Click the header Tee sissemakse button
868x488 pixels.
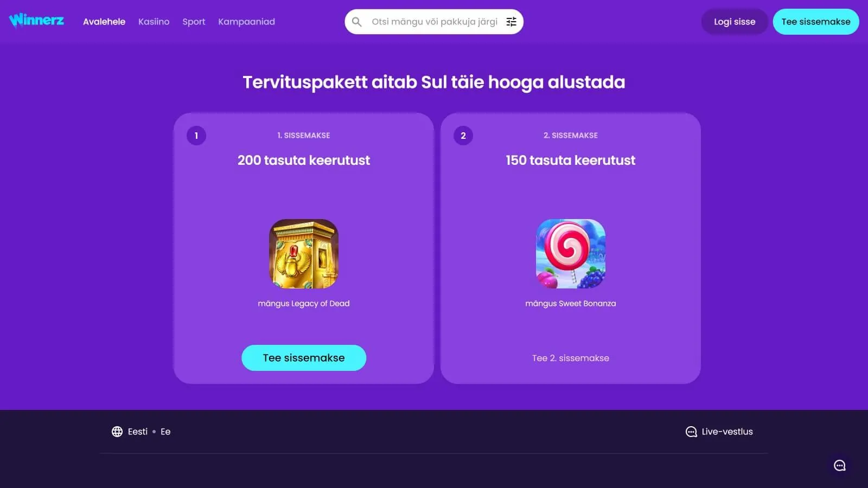[816, 22]
